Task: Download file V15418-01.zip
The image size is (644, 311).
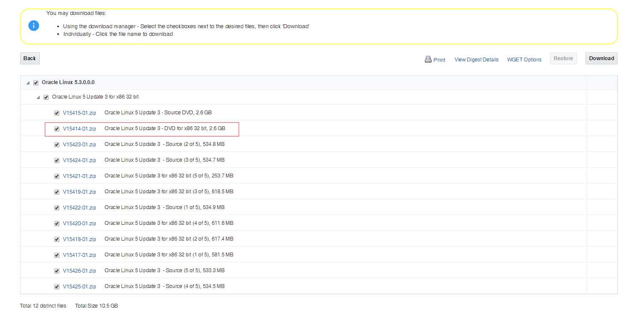Action: tap(79, 239)
